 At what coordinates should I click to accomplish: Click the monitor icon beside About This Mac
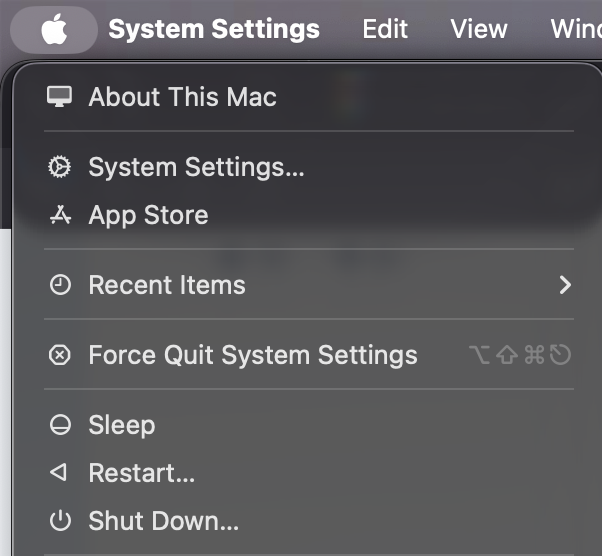point(60,97)
